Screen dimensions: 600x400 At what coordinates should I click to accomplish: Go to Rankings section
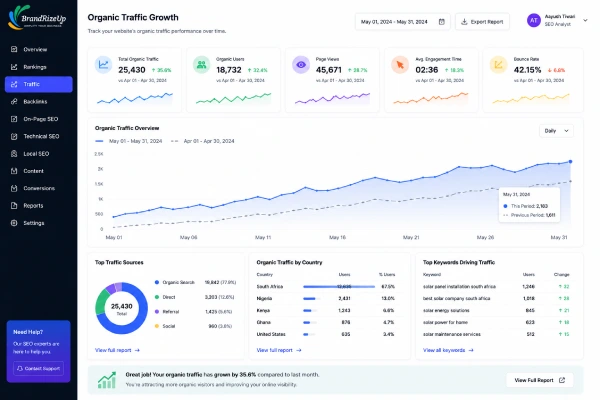[39, 67]
